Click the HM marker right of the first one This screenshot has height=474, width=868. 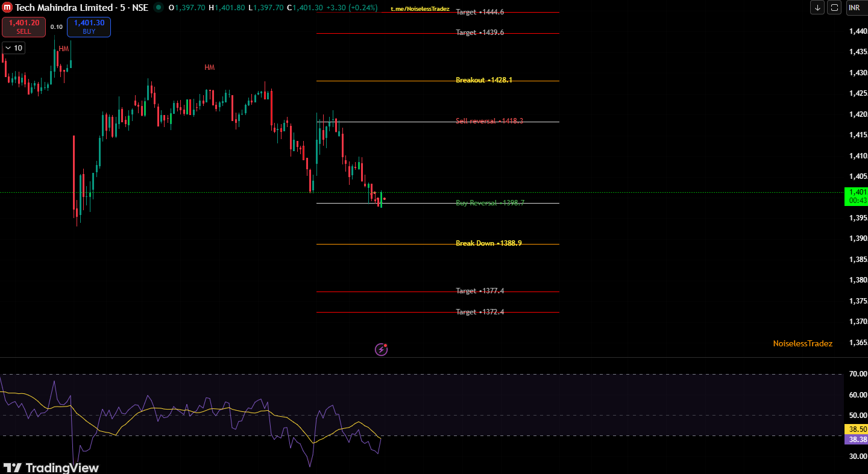tap(209, 67)
